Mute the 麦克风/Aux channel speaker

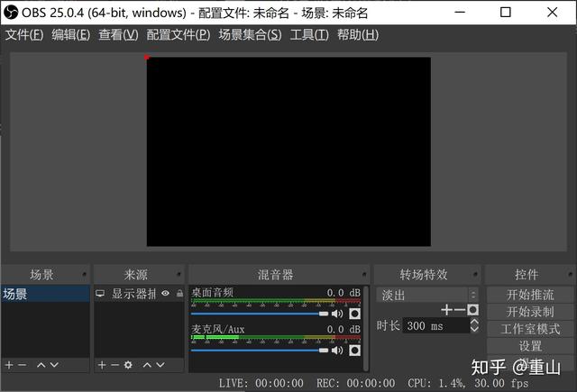click(x=337, y=351)
